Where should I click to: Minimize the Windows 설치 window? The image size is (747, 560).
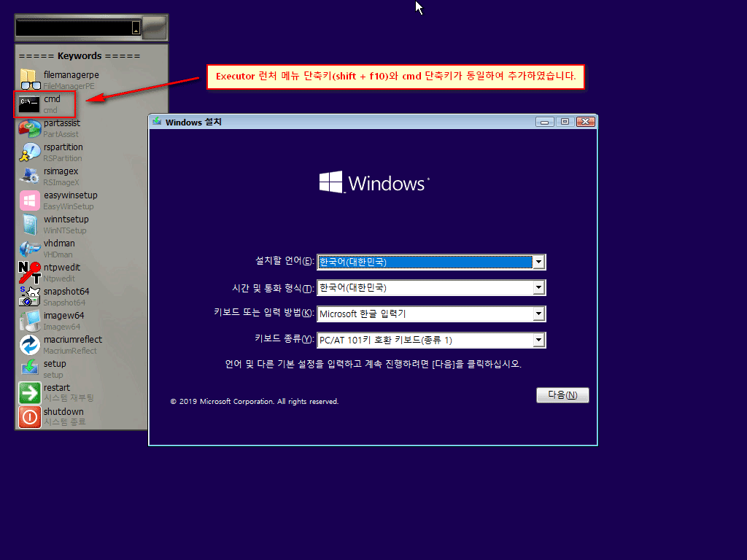pyautogui.click(x=544, y=122)
